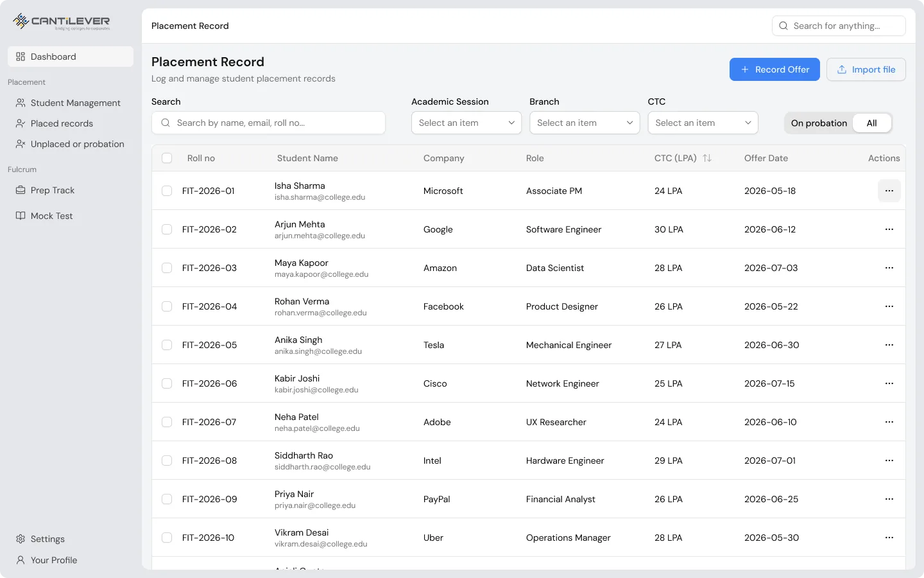
Task: Click the Your Profile user icon
Action: pyautogui.click(x=21, y=560)
